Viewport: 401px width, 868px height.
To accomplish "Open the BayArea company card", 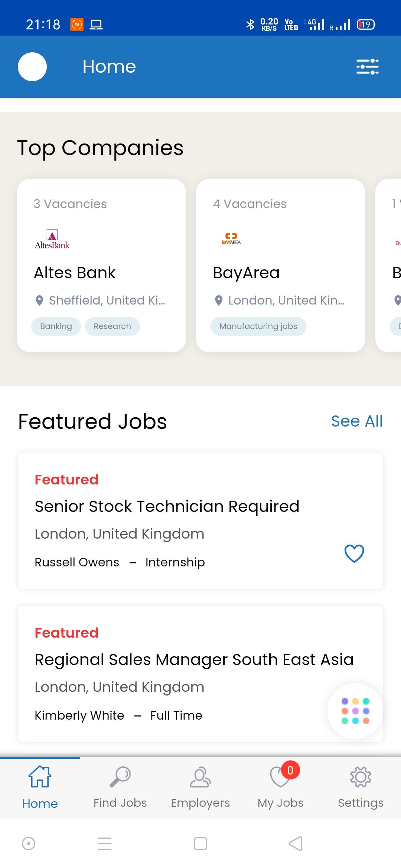I will (x=281, y=266).
